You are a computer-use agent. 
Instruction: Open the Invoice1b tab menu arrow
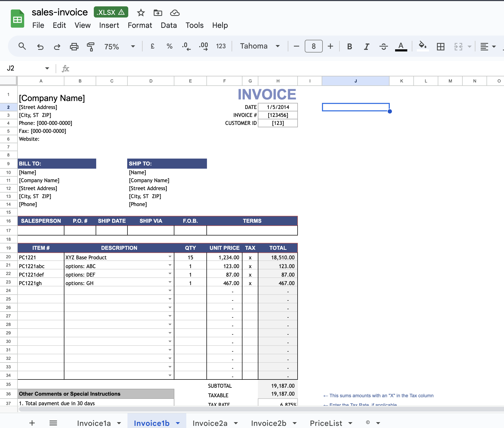(x=178, y=423)
